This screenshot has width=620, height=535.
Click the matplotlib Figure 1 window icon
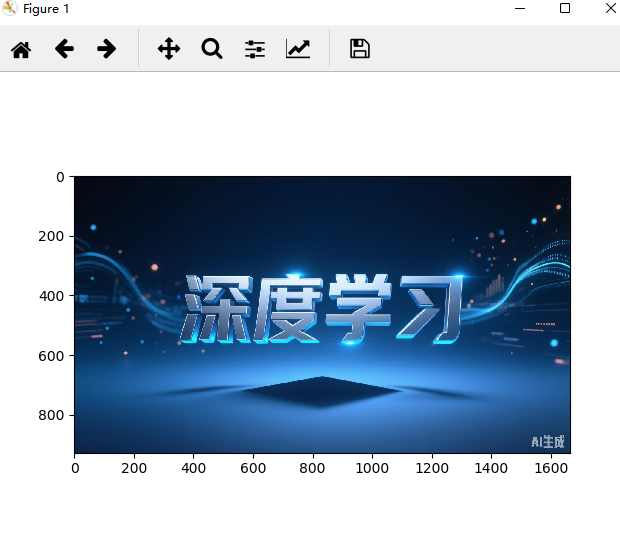point(9,8)
